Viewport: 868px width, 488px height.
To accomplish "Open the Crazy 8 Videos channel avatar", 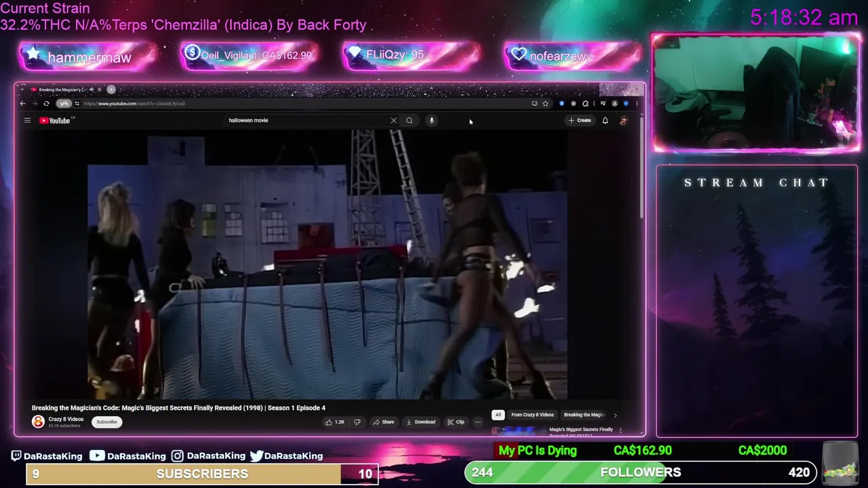I will (x=38, y=422).
